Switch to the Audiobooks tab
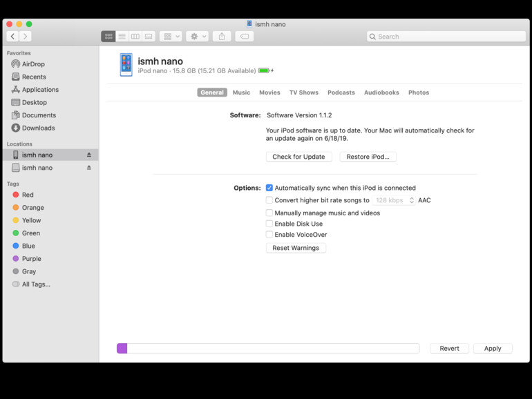This screenshot has width=532, height=399. [x=381, y=93]
